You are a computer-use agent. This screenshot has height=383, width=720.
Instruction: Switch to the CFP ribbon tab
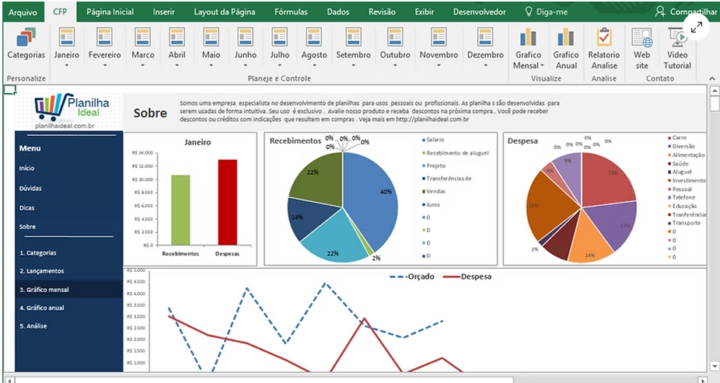pyautogui.click(x=60, y=11)
